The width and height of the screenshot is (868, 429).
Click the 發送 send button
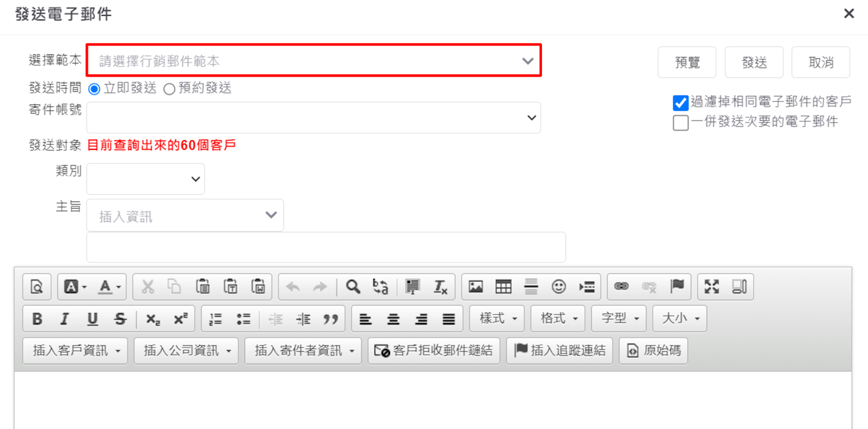pyautogui.click(x=754, y=62)
